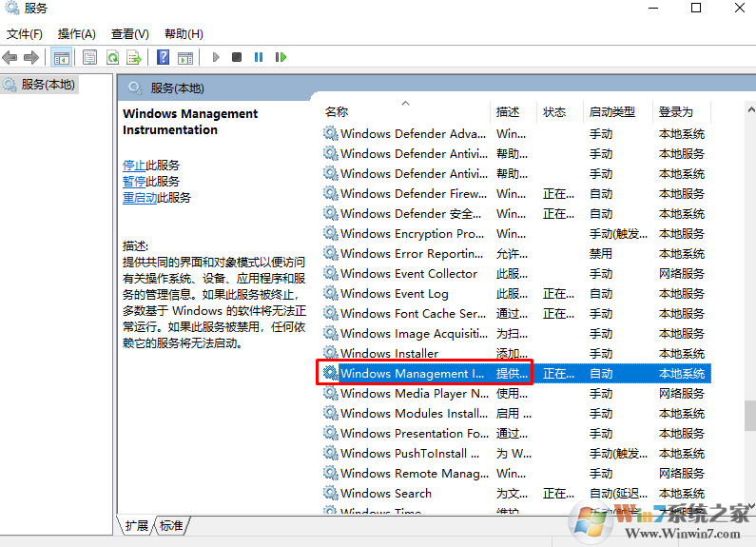Select Windows Defender 安全... service row

pos(516,214)
